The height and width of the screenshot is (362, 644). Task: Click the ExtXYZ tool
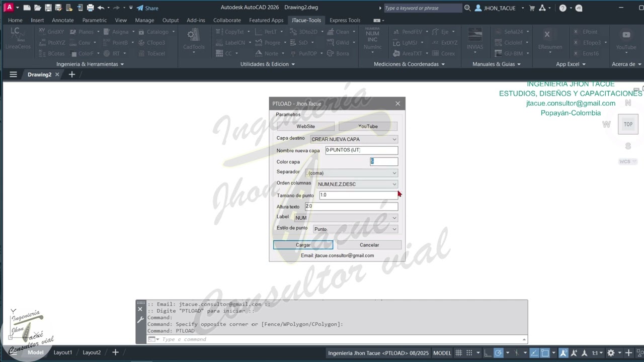(x=444, y=43)
